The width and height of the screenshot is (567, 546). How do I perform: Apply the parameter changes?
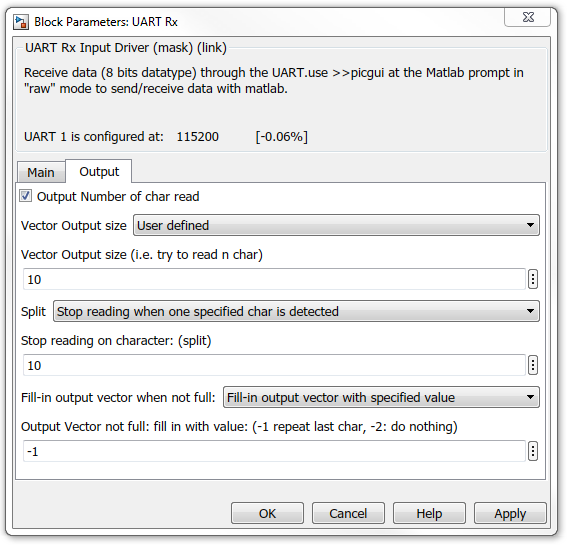click(x=510, y=513)
